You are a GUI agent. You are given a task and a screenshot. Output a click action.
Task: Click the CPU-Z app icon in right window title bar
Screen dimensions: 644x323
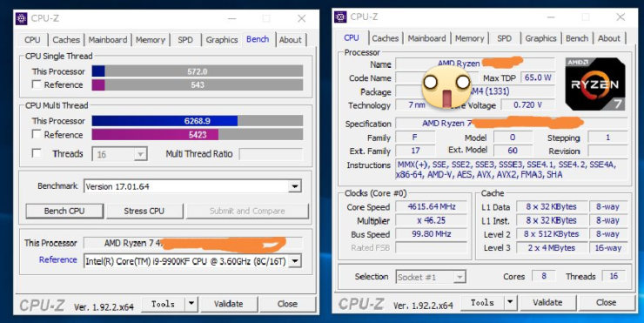click(340, 17)
